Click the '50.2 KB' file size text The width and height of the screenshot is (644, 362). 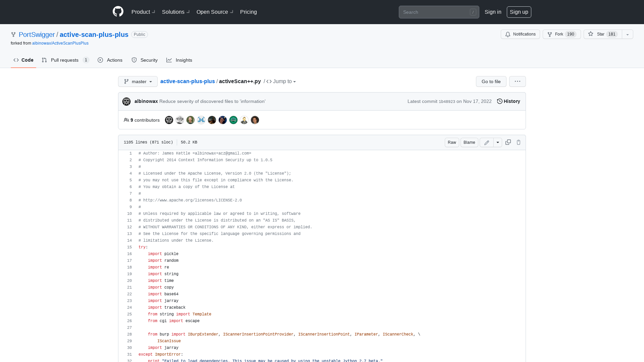point(189,142)
